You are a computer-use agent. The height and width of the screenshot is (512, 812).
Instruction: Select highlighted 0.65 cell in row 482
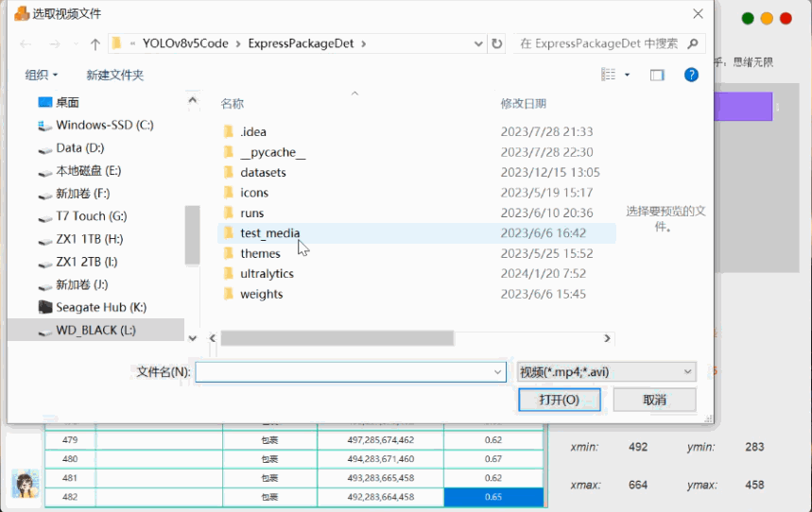pos(493,497)
